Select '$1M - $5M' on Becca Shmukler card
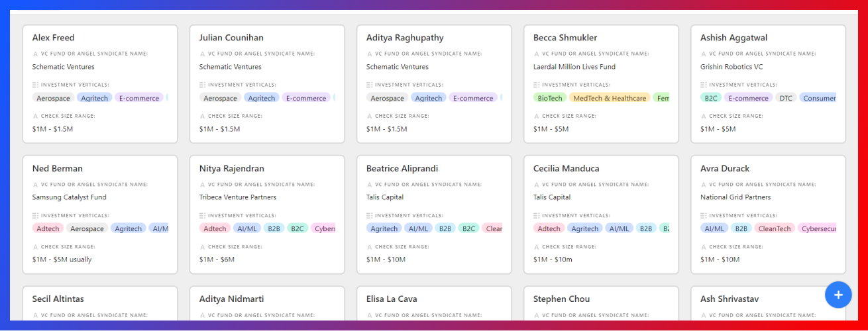The width and height of the screenshot is (868, 331). pyautogui.click(x=551, y=129)
